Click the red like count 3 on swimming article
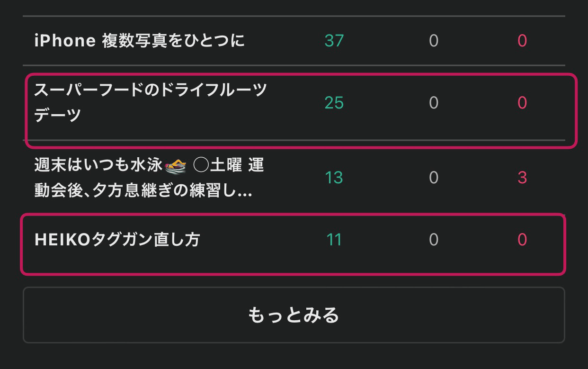The height and width of the screenshot is (369, 588). pos(521,178)
